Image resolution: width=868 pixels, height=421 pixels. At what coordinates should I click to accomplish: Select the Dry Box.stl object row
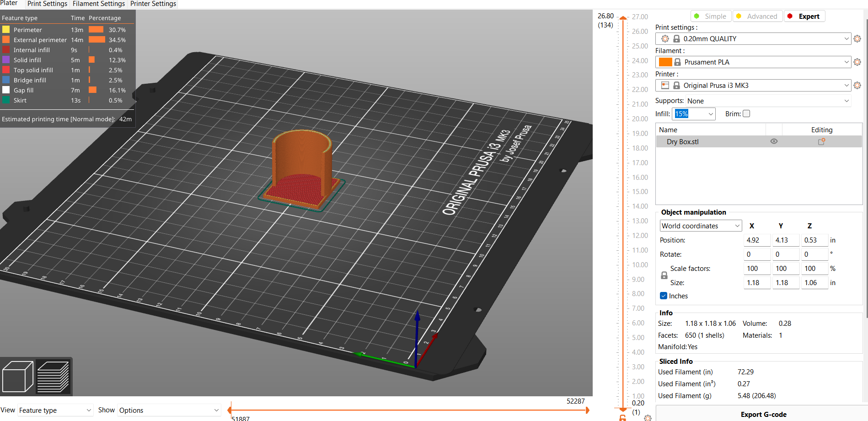point(759,142)
